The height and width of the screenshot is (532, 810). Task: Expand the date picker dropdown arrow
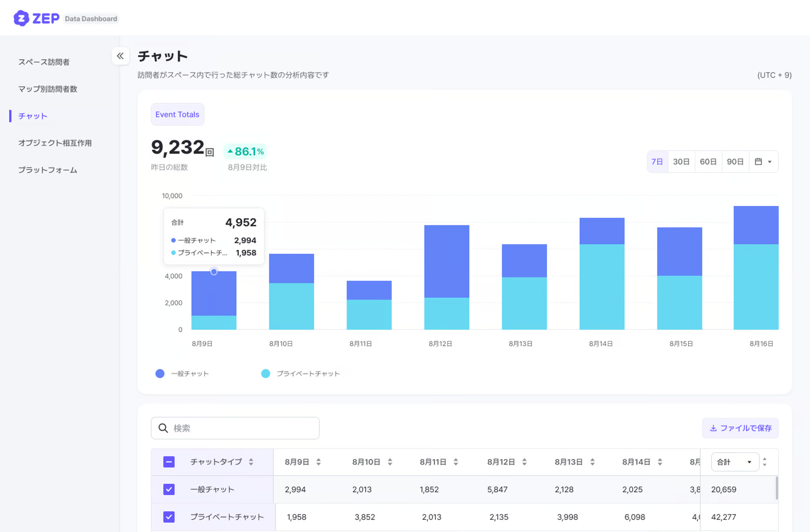point(769,162)
